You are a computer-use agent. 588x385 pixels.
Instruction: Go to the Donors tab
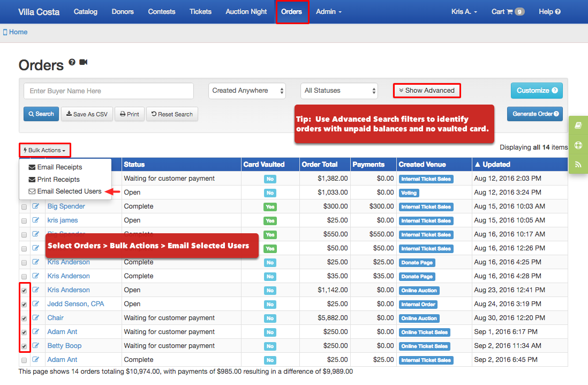click(x=123, y=12)
